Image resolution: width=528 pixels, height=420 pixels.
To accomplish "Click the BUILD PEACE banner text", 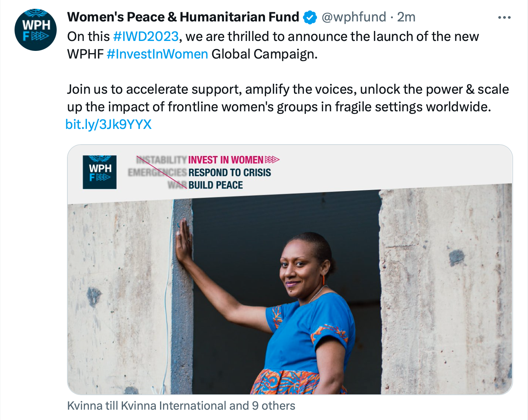I will tap(216, 185).
